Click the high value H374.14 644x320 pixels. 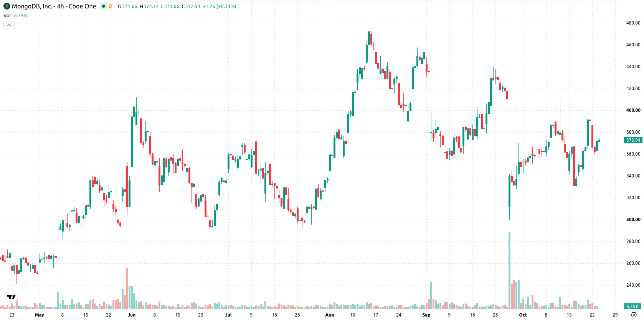149,7
